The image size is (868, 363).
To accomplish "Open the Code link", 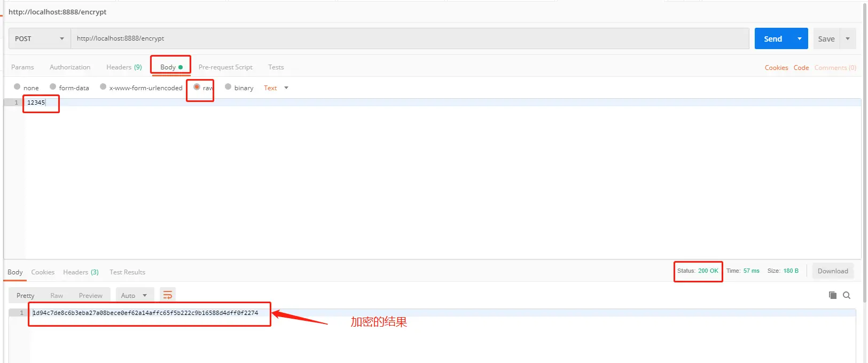I will [x=801, y=68].
